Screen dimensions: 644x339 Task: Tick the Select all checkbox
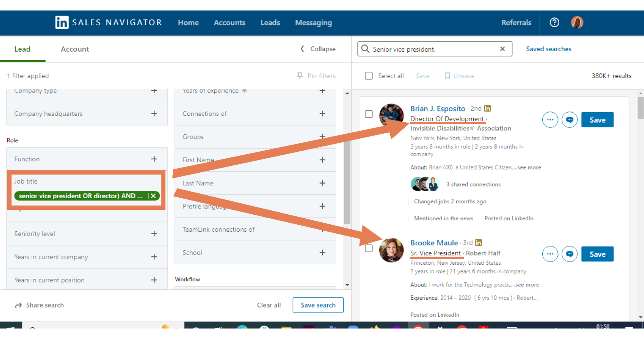coord(369,76)
